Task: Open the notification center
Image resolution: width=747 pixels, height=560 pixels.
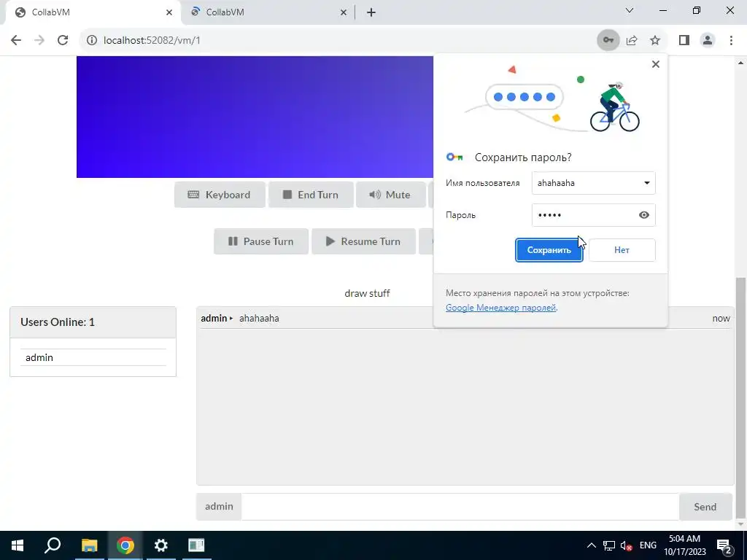Action: [724, 545]
